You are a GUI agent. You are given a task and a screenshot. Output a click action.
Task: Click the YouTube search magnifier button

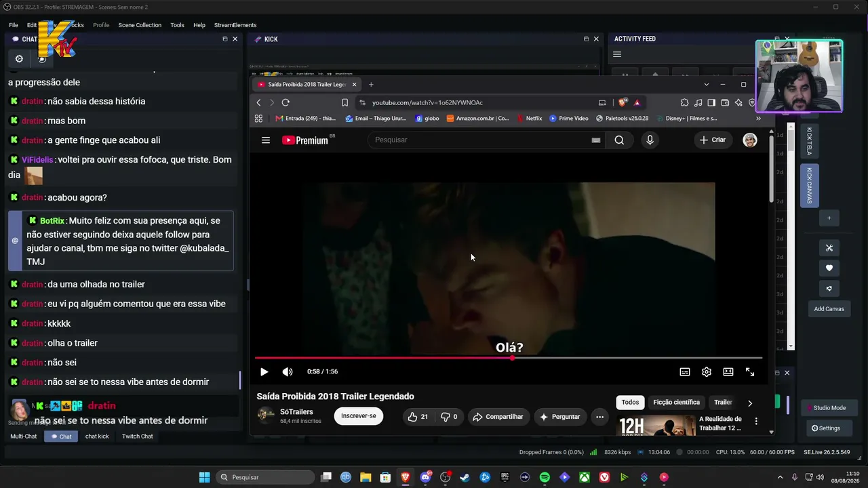619,140
